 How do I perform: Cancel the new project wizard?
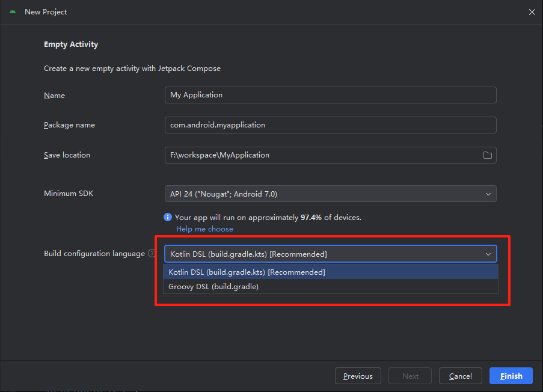click(x=460, y=376)
